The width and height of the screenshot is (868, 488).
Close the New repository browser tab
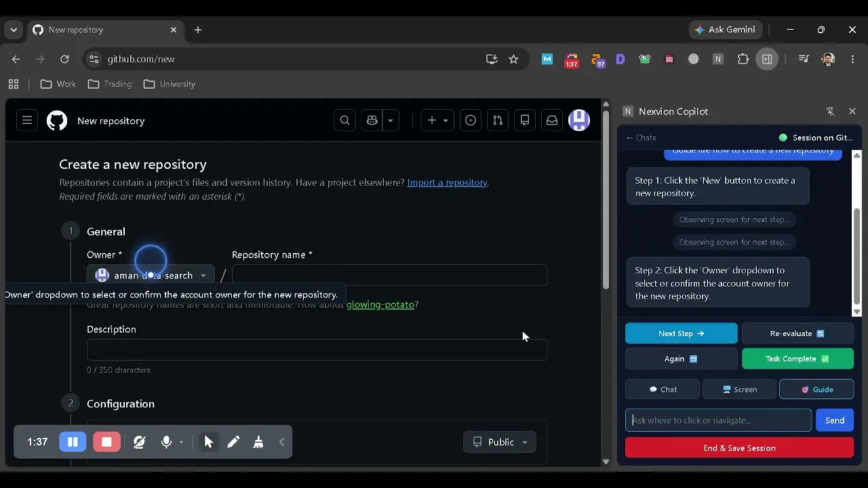pos(174,30)
